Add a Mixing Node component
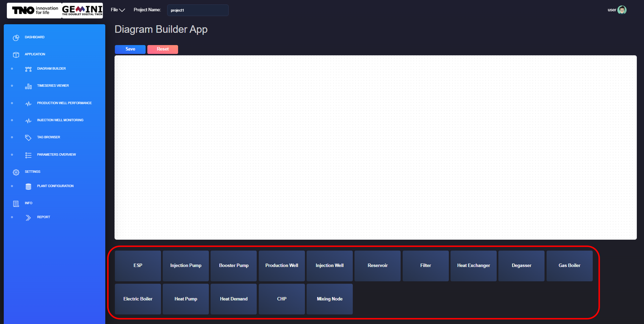 (x=329, y=299)
